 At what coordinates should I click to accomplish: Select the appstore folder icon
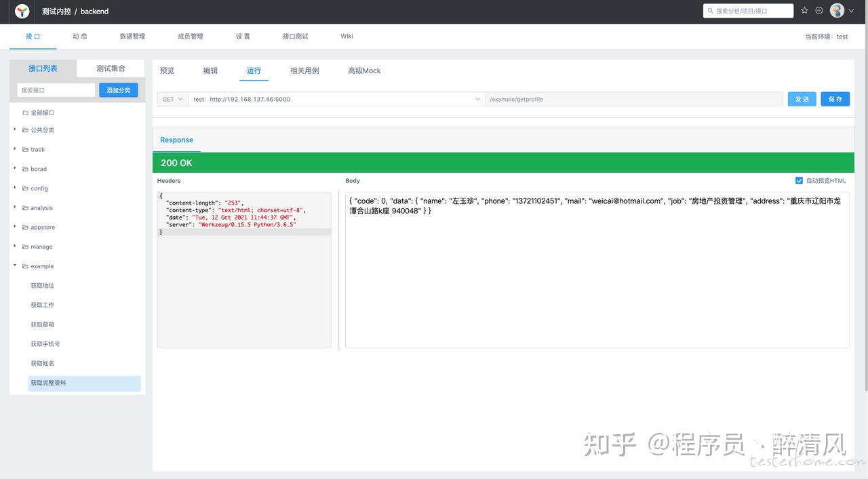pyautogui.click(x=24, y=226)
